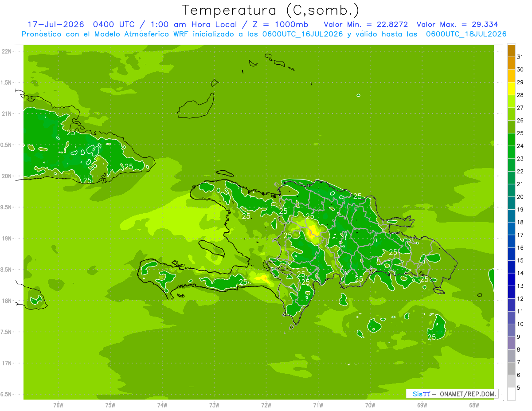Click the 71W longitude axis label

point(318,405)
